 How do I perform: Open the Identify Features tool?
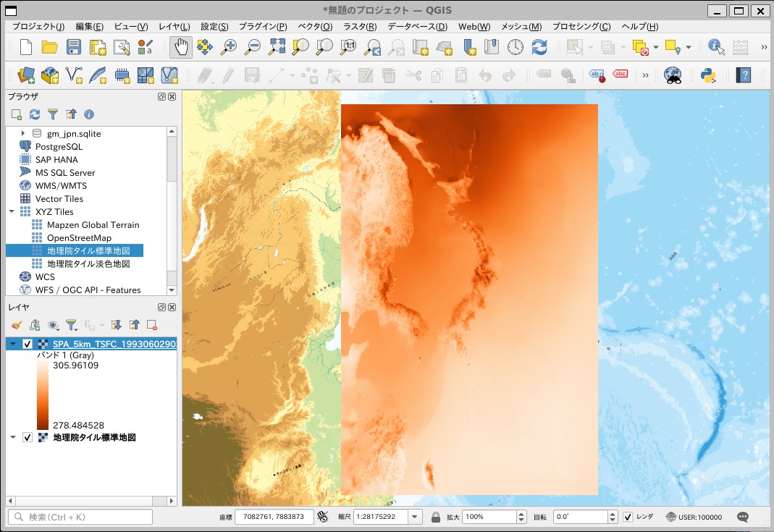[x=716, y=47]
